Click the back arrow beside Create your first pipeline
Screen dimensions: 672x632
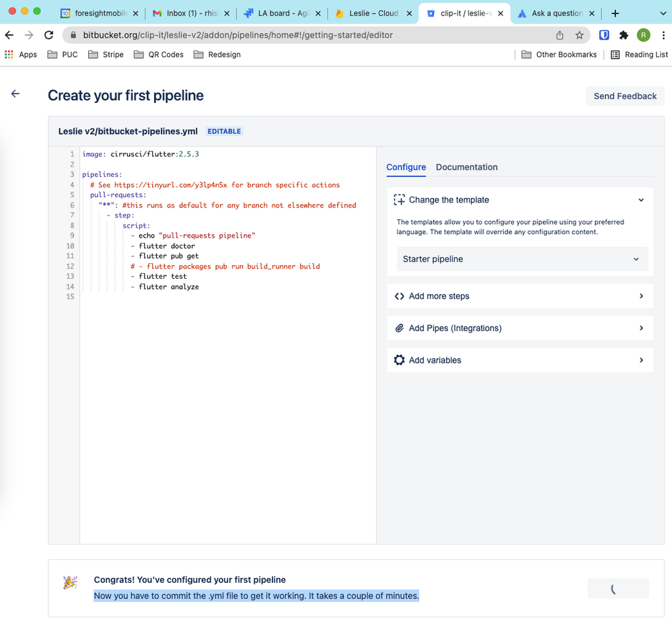[x=15, y=94]
